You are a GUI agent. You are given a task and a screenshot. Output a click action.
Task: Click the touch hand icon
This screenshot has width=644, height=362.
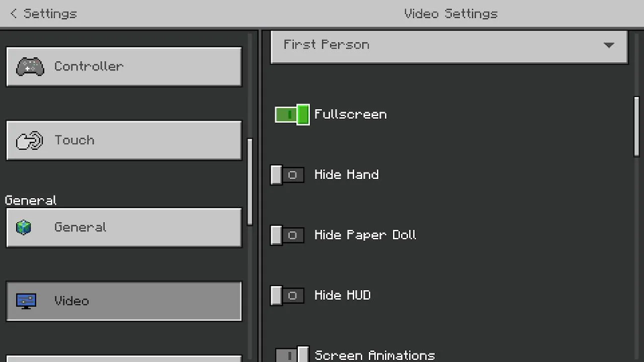pyautogui.click(x=29, y=141)
